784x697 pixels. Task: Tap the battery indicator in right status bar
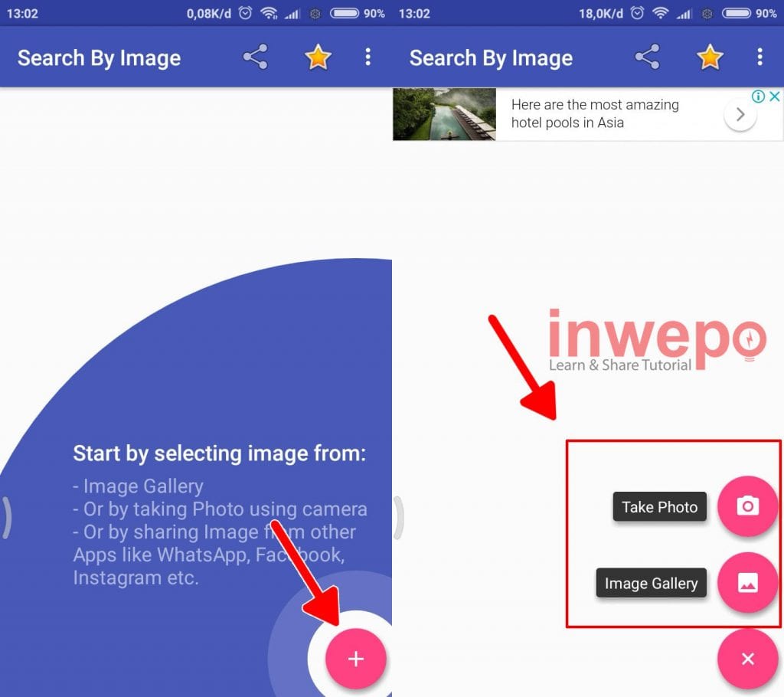point(736,13)
